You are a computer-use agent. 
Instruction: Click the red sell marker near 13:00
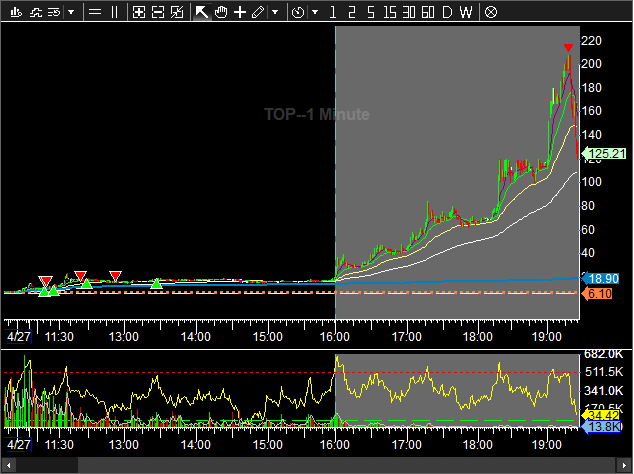pos(116,277)
